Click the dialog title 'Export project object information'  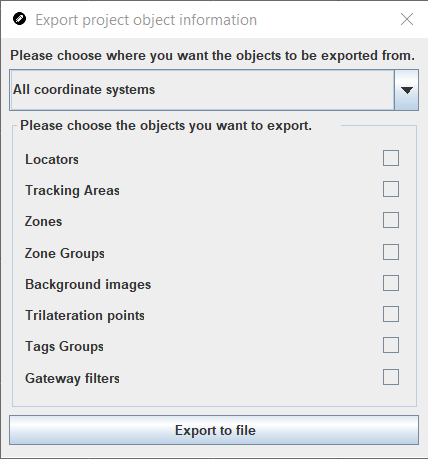[146, 20]
